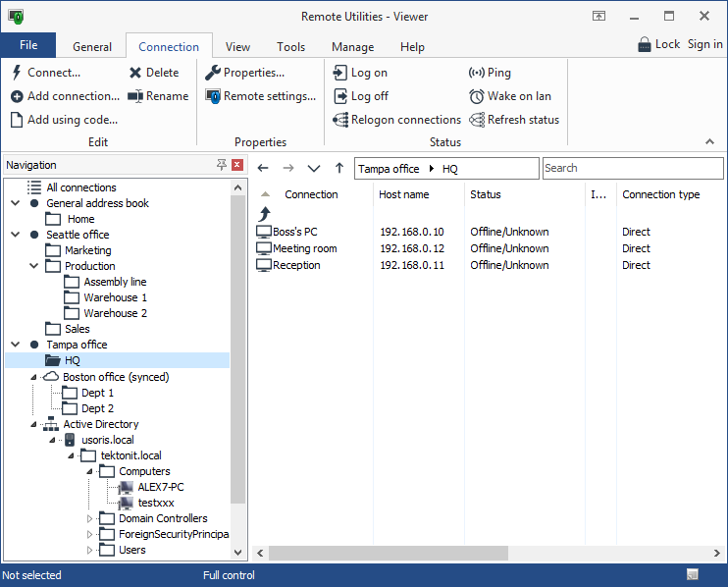Click the parent folder arrow in the connection list

click(x=265, y=214)
